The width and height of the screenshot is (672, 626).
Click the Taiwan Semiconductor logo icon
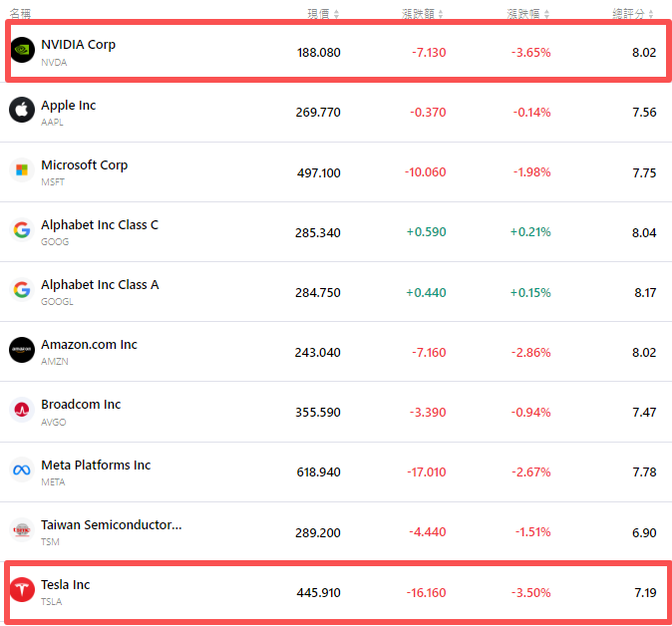[22, 530]
